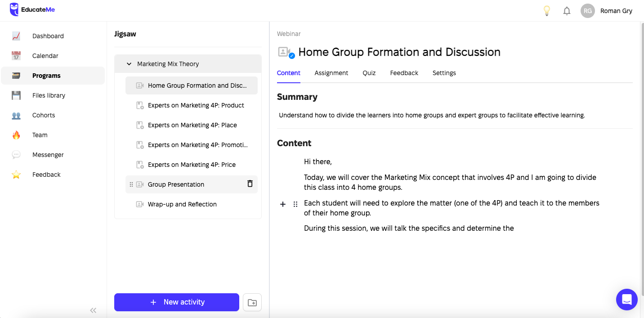Collapse the Marketing Mix Theory module
This screenshot has width=644, height=318.
click(129, 64)
